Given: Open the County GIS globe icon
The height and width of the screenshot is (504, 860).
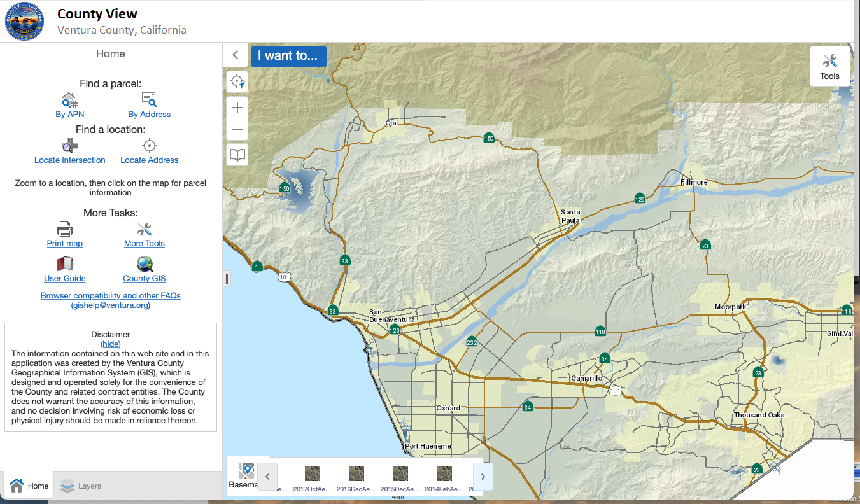Looking at the screenshot, I should [x=145, y=264].
